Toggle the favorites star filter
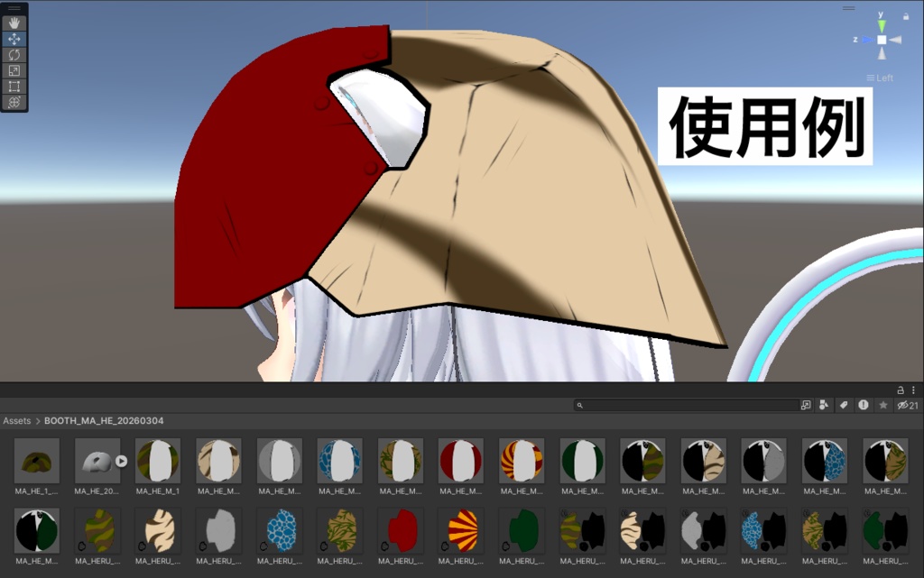924x578 pixels. [884, 405]
